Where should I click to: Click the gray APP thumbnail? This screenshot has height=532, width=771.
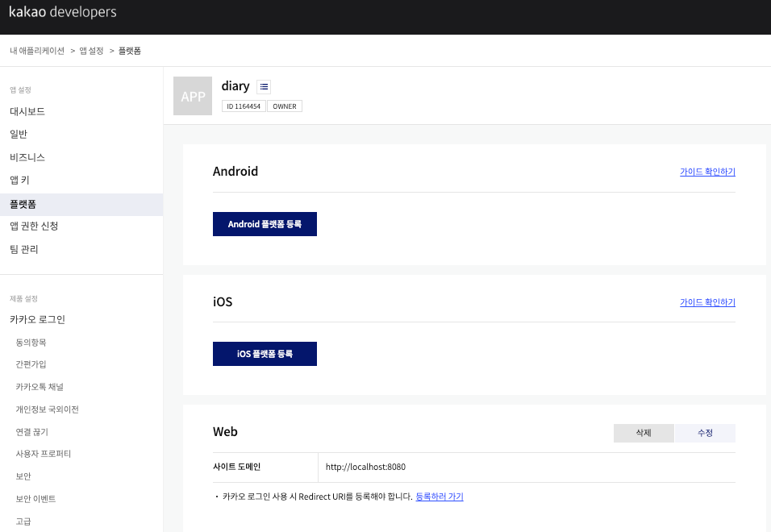point(193,96)
